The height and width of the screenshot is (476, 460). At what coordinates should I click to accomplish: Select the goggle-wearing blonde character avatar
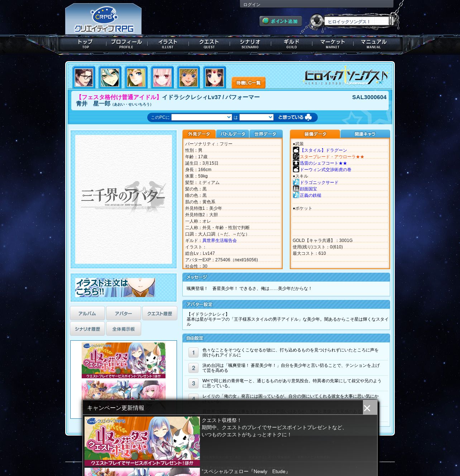[x=188, y=77]
